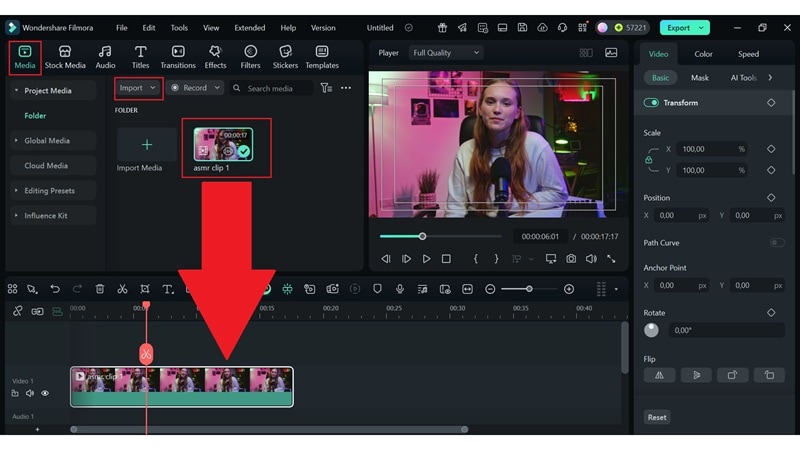Screen dimensions: 800x450
Task: Click the undo icon in timeline toolbar
Action: tap(55, 289)
